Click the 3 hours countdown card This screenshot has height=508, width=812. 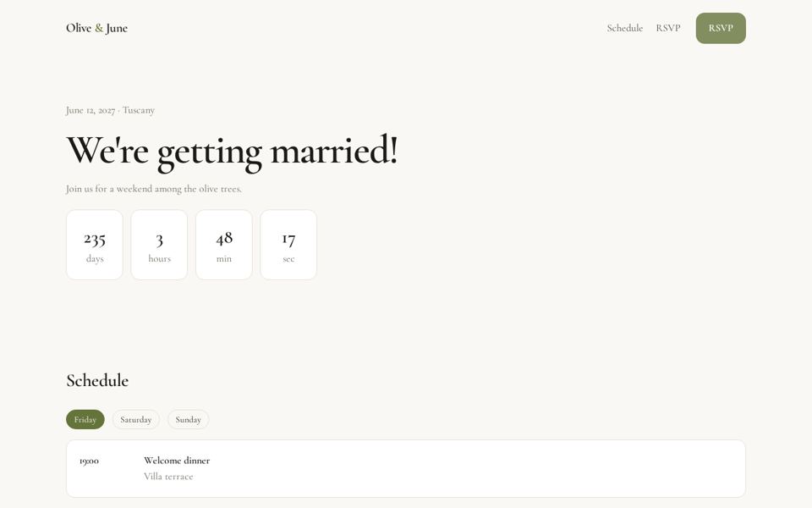tap(159, 245)
